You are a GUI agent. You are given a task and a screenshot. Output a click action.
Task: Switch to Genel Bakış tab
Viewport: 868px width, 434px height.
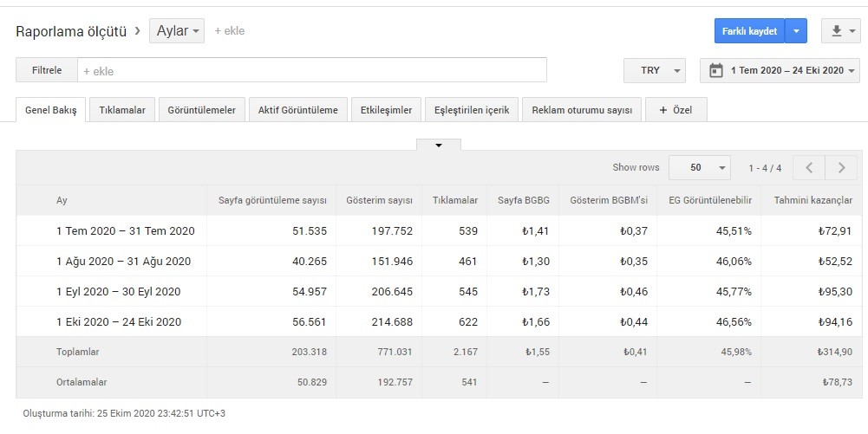pyautogui.click(x=51, y=110)
